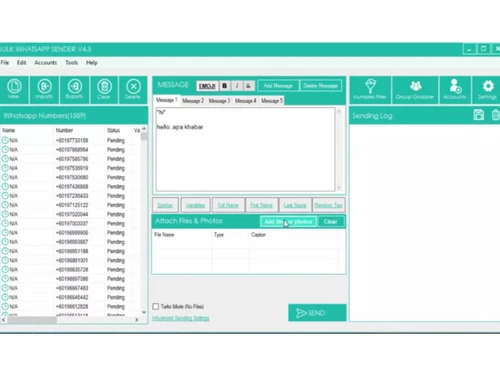The width and height of the screenshot is (500, 375).
Task: Sort by the Status column header
Action: click(113, 130)
